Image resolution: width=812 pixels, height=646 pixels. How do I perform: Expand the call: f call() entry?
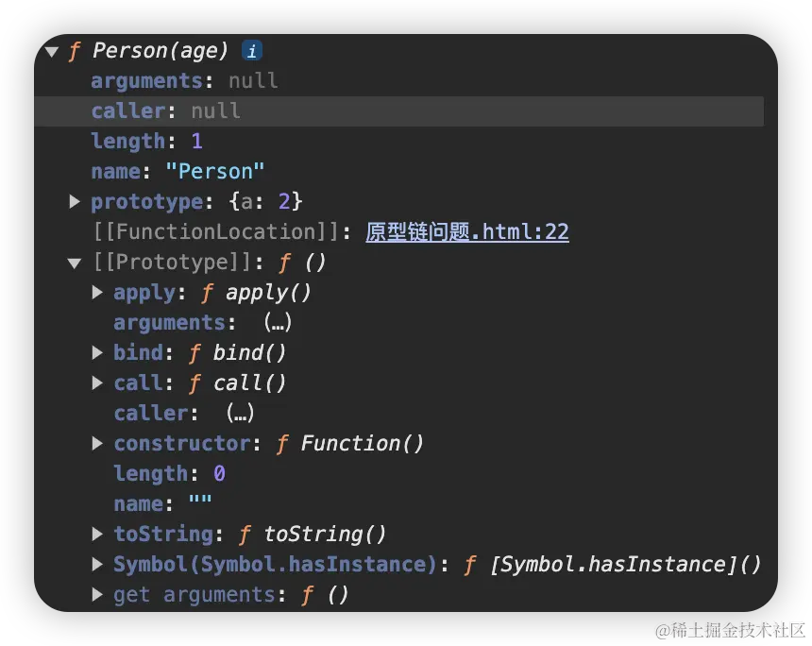(x=97, y=383)
